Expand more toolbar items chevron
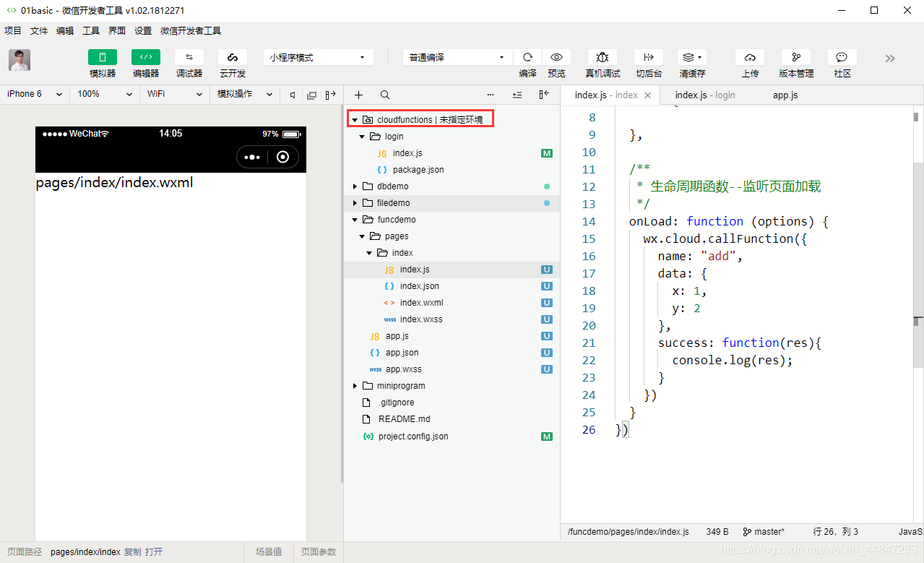 pyautogui.click(x=890, y=59)
